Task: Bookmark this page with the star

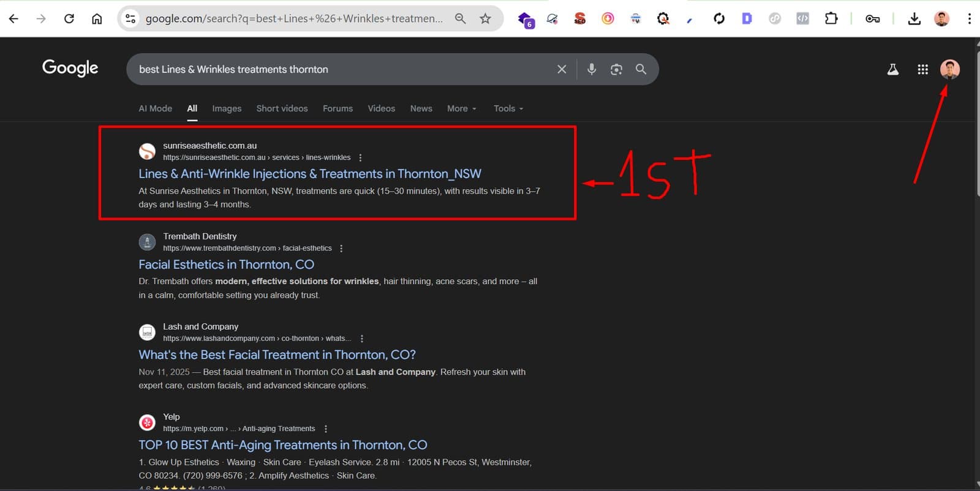Action: point(485,18)
